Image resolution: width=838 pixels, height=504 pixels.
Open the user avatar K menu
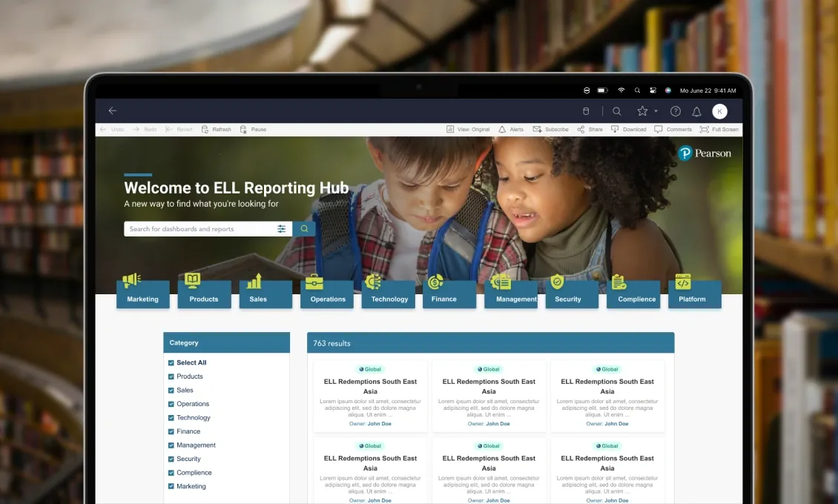coord(720,111)
